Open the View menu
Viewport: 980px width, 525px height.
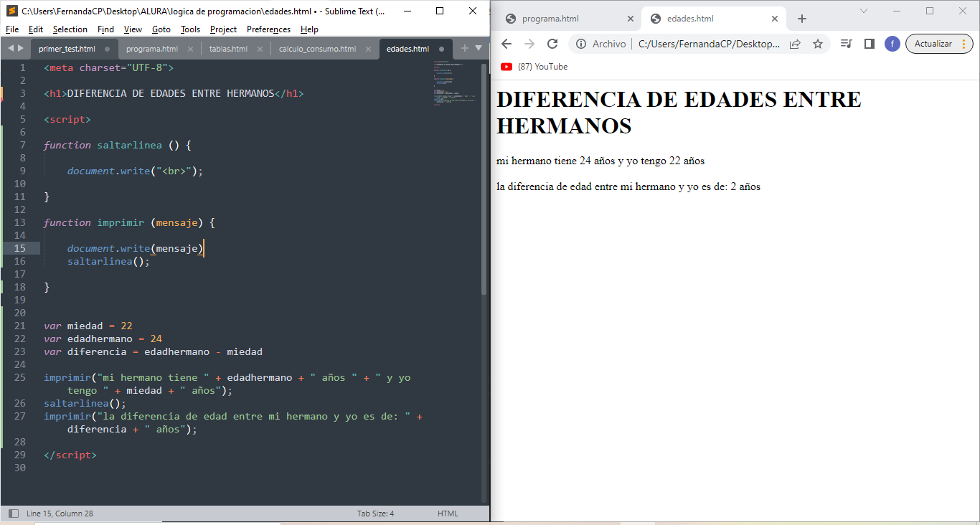(x=133, y=29)
